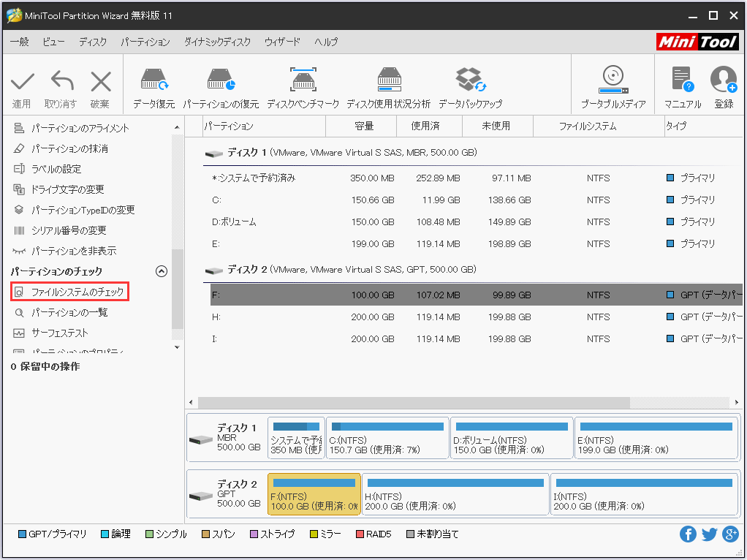Click C:(NTFS) block in disk map
The height and width of the screenshot is (560, 747).
click(387, 438)
